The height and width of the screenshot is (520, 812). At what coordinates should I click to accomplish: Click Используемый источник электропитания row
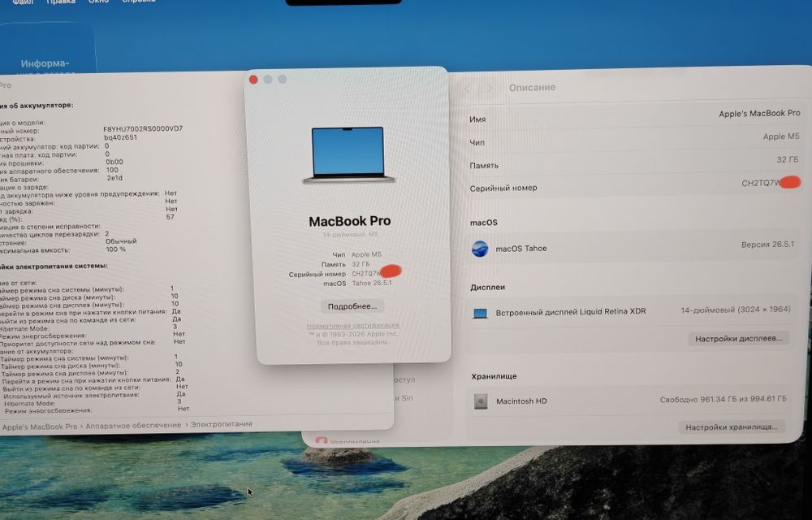pyautogui.click(x=94, y=395)
